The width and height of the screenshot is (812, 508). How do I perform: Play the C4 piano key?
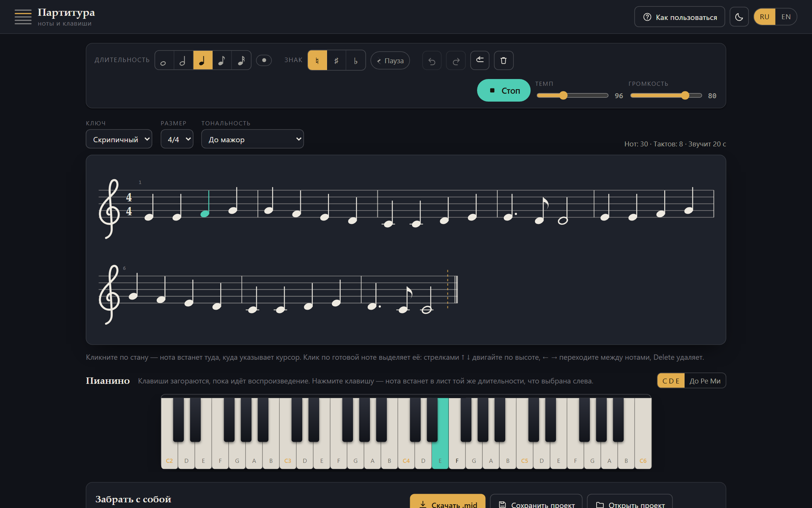[406, 455]
